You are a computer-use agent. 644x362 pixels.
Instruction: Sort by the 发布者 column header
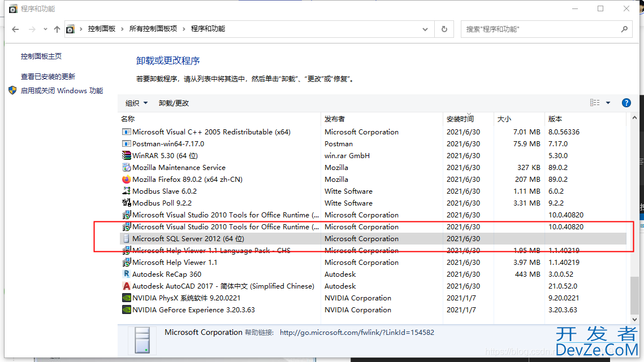pyautogui.click(x=334, y=119)
